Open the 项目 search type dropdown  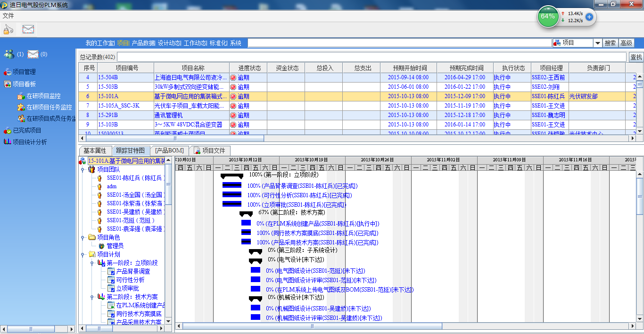point(597,43)
